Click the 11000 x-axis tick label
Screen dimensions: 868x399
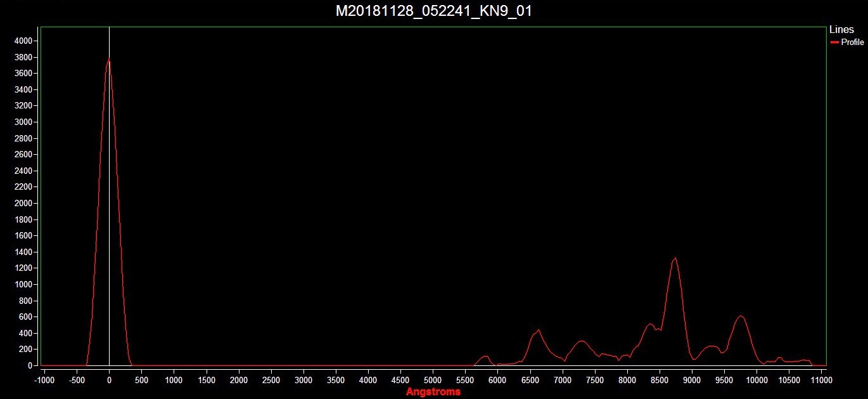(x=821, y=379)
